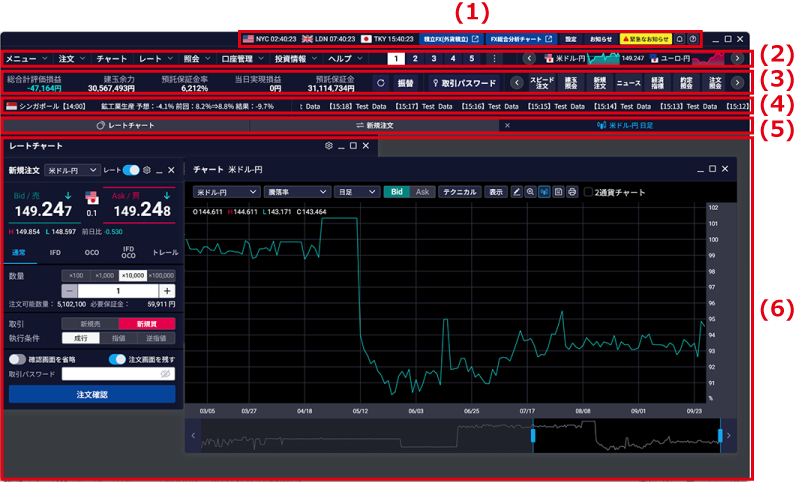Open the 日足 timeframe dropdown in chart
796x482 pixels.
pyautogui.click(x=356, y=192)
